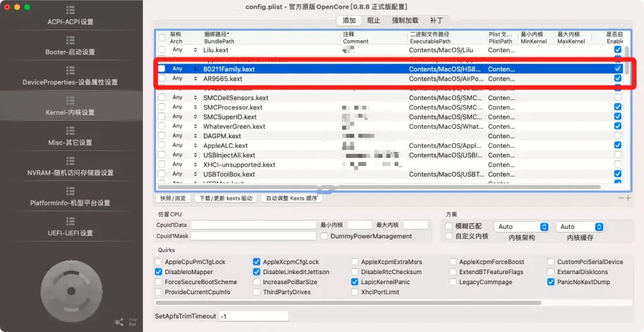
Task: Open DeviceProperties section icon
Action: click(x=70, y=70)
